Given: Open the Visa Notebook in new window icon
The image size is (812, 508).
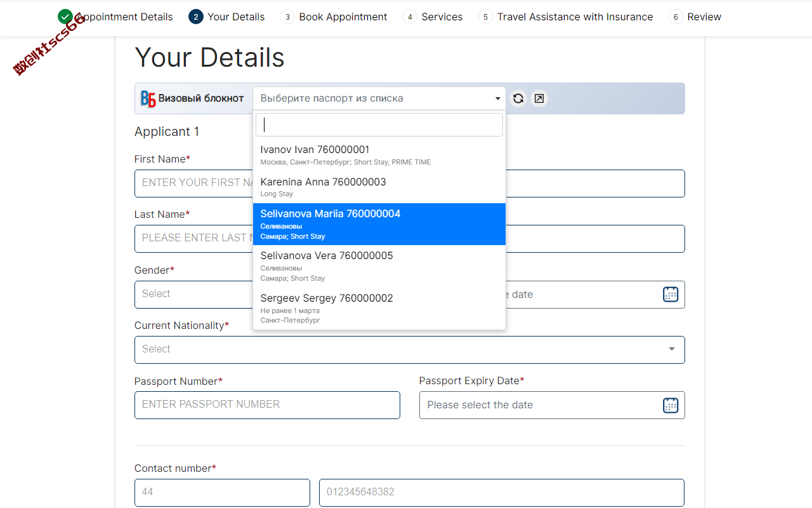Looking at the screenshot, I should [539, 98].
